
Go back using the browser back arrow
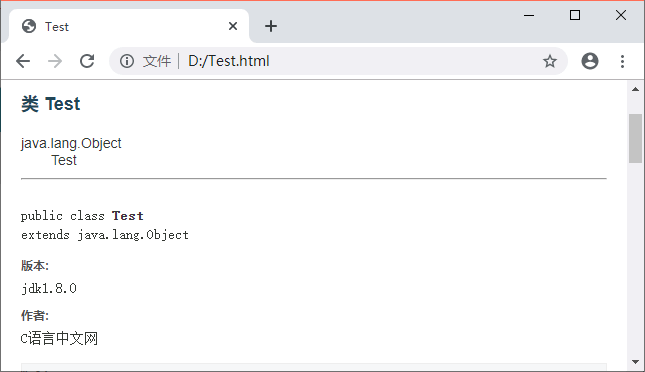point(23,61)
